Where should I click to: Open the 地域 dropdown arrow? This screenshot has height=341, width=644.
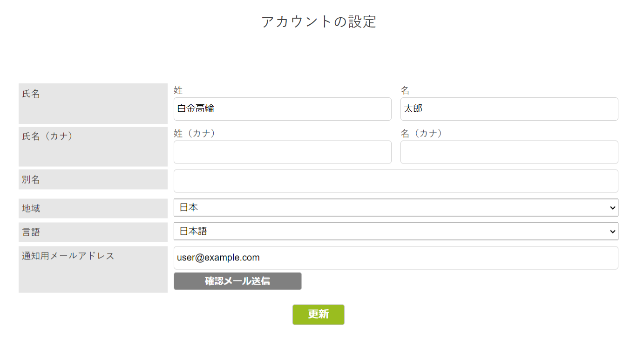pos(612,208)
